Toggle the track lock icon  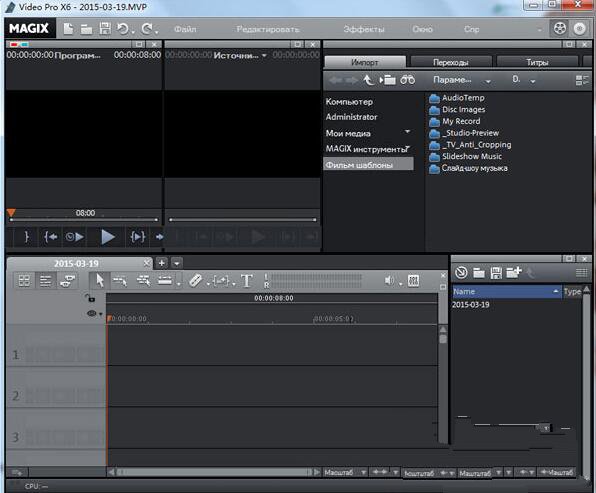pos(90,298)
